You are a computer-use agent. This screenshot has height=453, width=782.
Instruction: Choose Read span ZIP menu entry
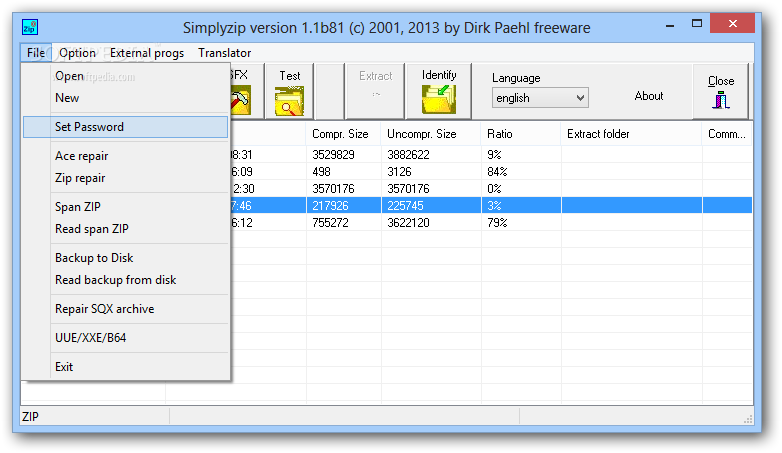[x=126, y=228]
